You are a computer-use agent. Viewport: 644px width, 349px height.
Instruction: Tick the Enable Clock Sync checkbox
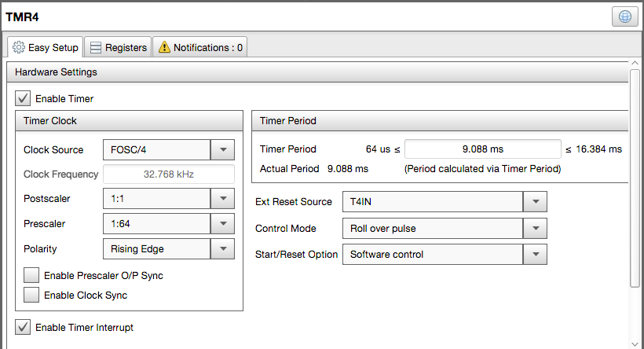click(x=31, y=295)
